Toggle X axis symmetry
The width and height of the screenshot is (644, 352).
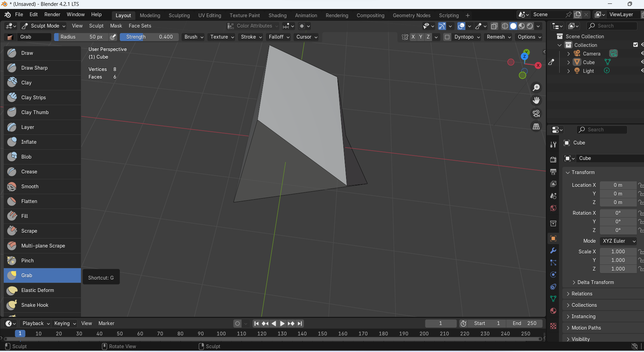tap(413, 37)
